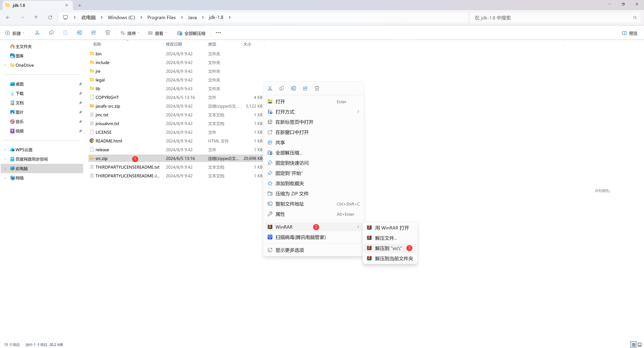Viewport: 644px width, 348px height.
Task: Select 解压到 "src\" in WinRAR submenu
Action: [388, 248]
